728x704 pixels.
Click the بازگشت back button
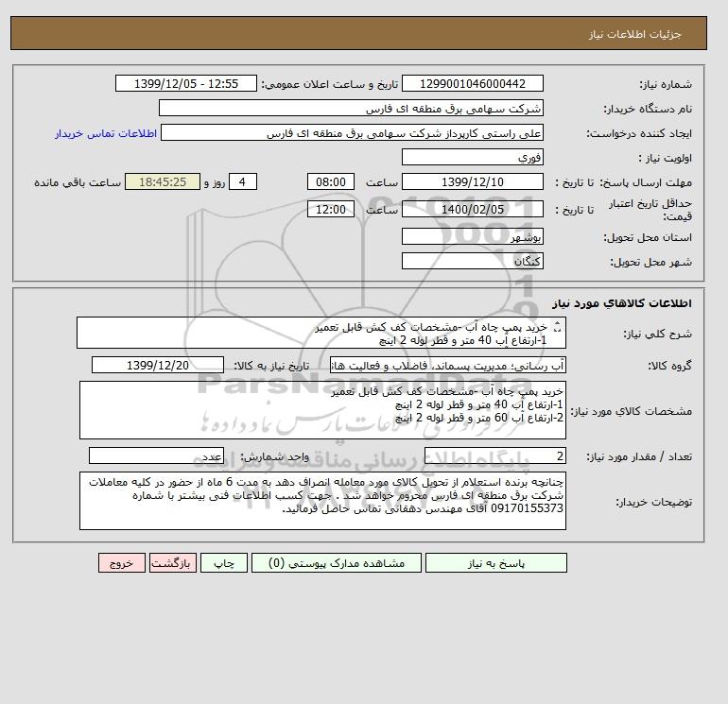coord(173,563)
